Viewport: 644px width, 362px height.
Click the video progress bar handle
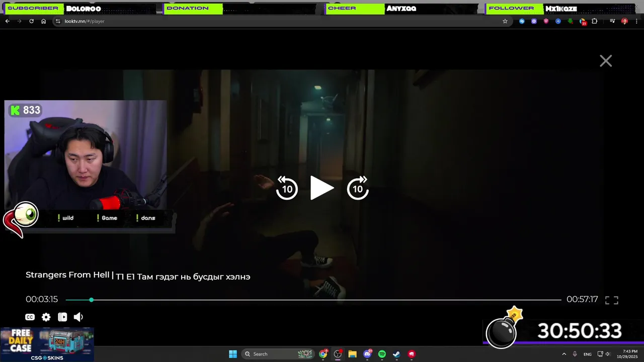click(91, 300)
